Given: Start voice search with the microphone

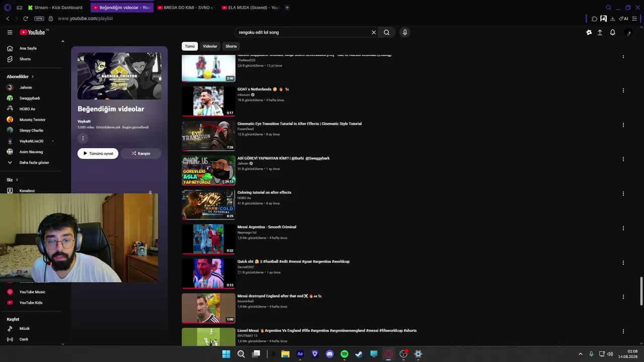Looking at the screenshot, I should (x=405, y=32).
